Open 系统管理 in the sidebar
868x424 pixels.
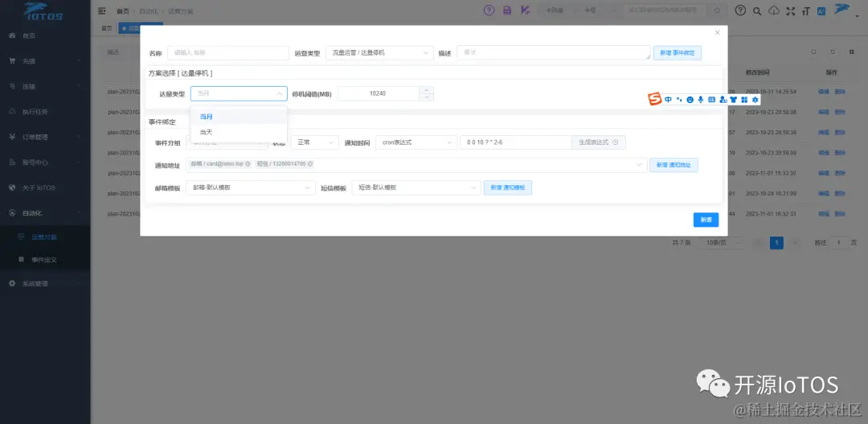[45, 284]
